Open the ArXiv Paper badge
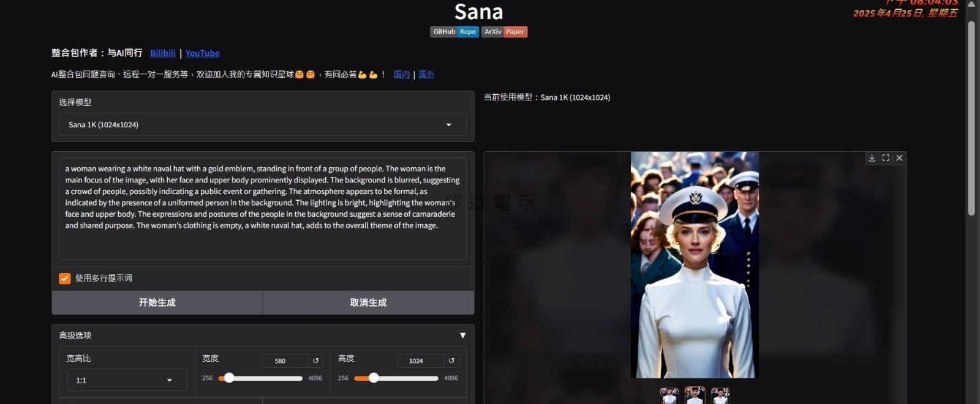This screenshot has width=980, height=404. point(504,32)
